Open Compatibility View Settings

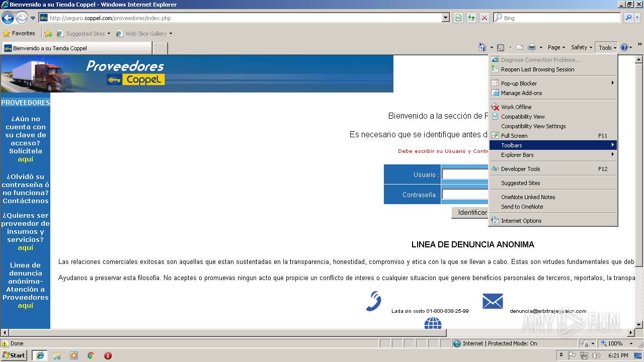553,126
